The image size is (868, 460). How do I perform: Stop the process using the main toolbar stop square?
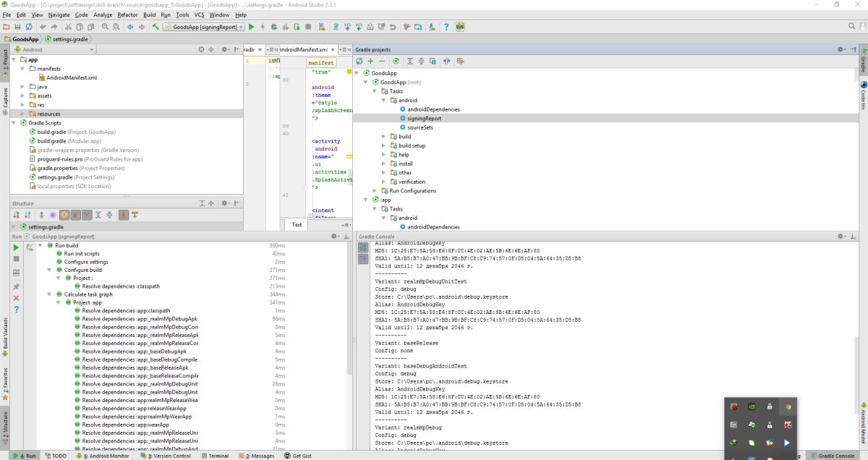pyautogui.click(x=308, y=27)
